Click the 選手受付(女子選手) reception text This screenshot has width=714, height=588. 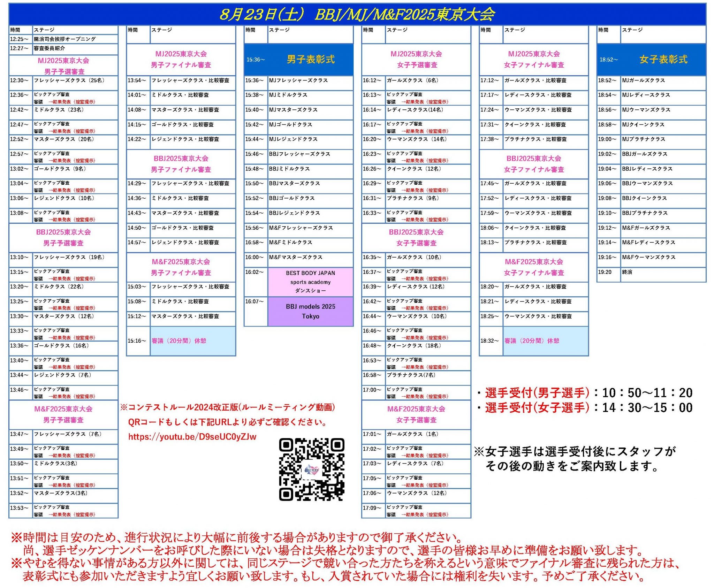click(x=537, y=407)
